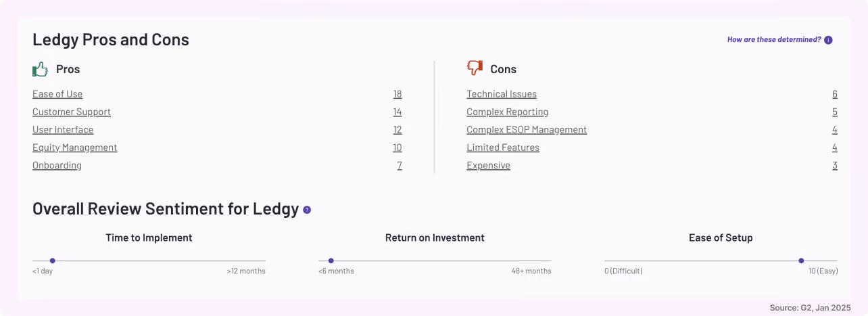Click the Return on Investment slider dot

pyautogui.click(x=331, y=261)
